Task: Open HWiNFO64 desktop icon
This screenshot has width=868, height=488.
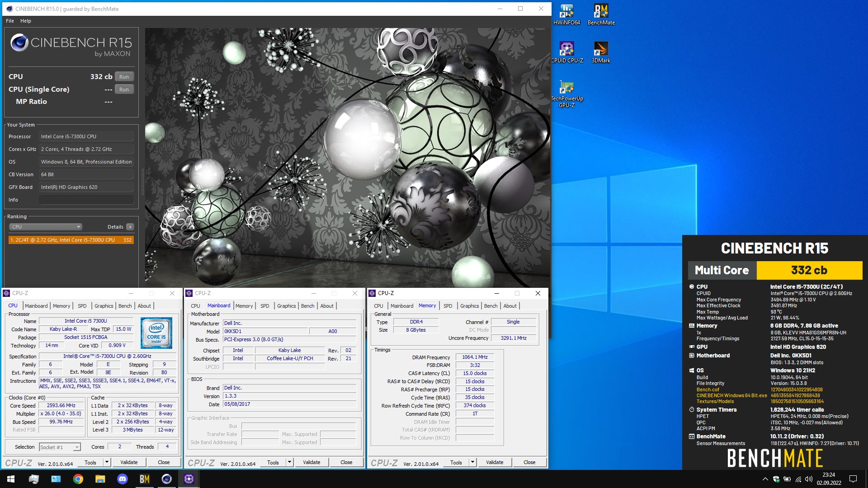Action: (x=566, y=14)
